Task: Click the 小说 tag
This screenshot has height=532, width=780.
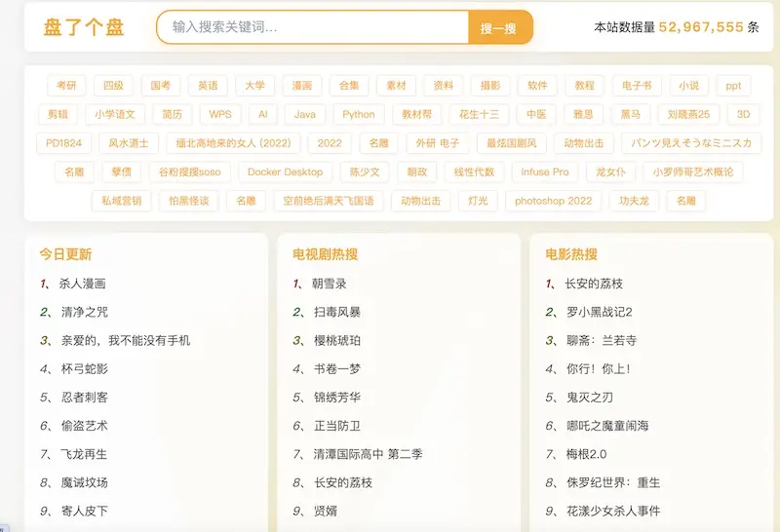Action: 689,86
